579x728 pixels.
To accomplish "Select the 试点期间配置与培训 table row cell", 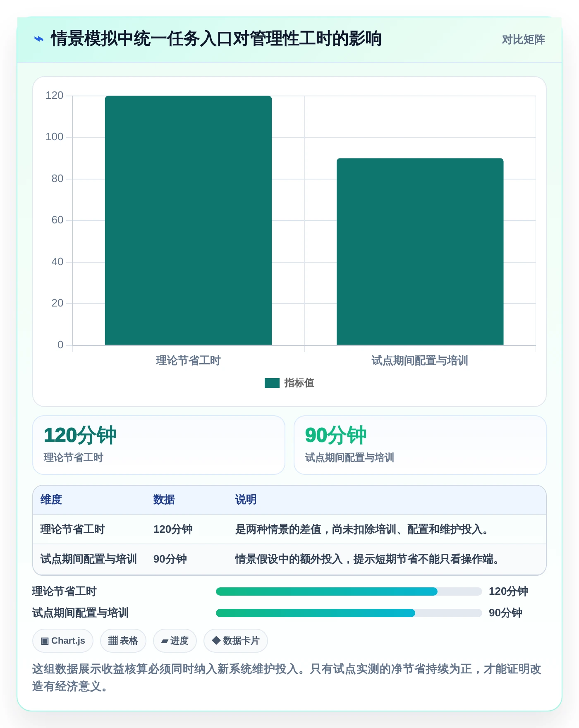I will [89, 559].
